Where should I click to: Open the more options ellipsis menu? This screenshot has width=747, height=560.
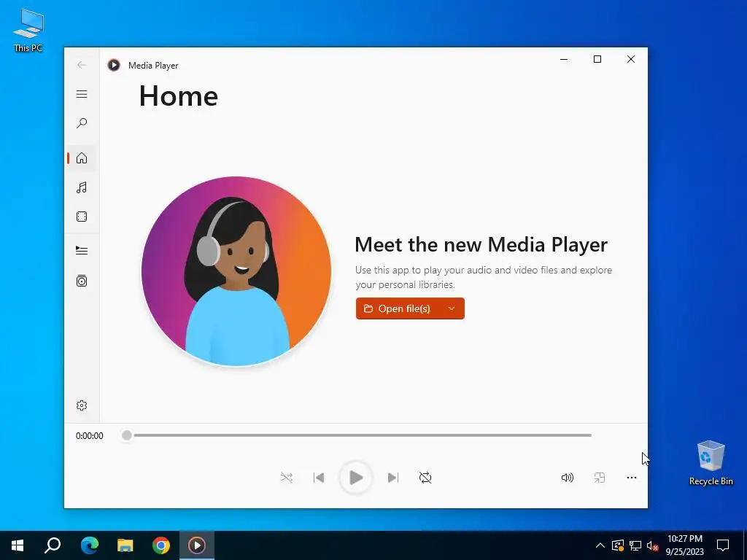[631, 477]
